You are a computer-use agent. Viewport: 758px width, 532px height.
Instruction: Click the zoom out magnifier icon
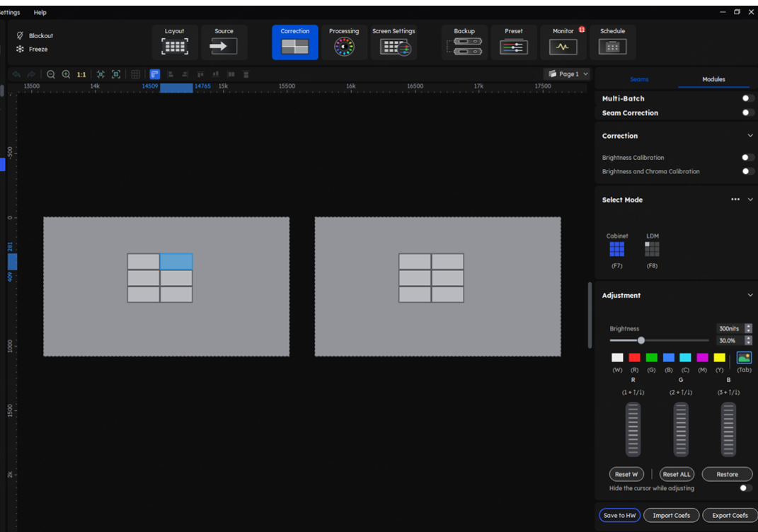click(51, 74)
